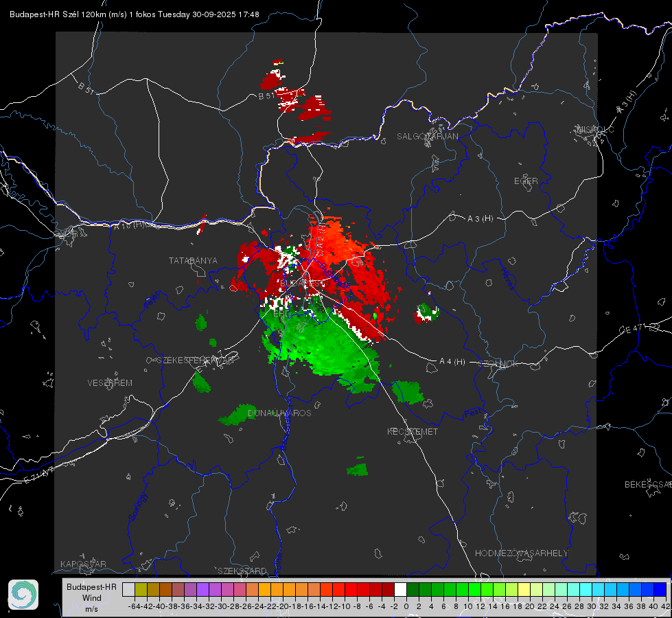Viewport: 672px width, 618px height.
Task: Click the SZÉKESFEHÉRVÁR city label
Action: point(195,360)
